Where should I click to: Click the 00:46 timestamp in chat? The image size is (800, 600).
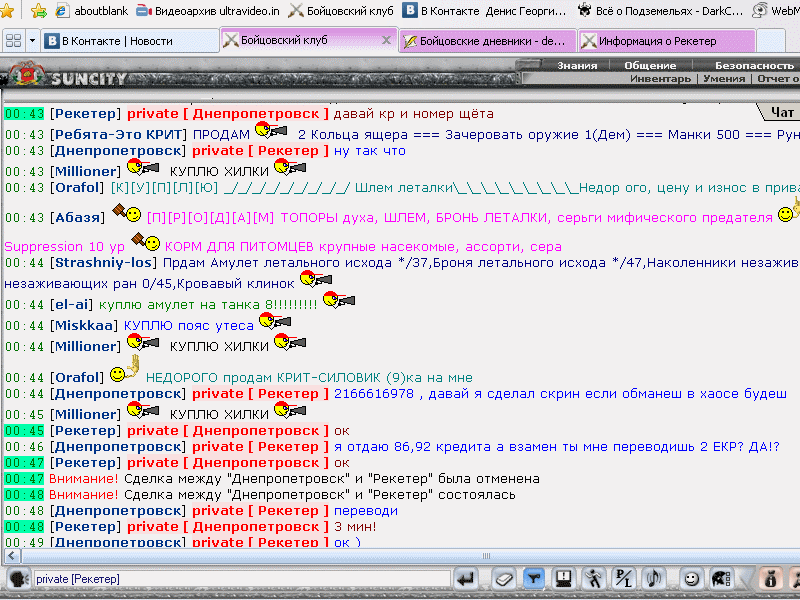[x=24, y=447]
